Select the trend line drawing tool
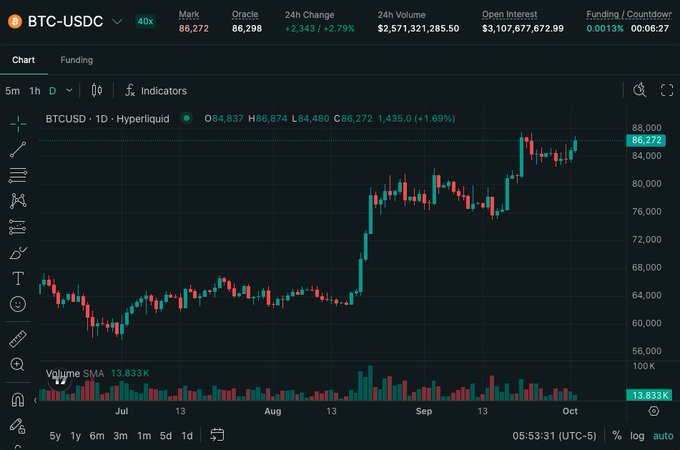 pos(18,149)
